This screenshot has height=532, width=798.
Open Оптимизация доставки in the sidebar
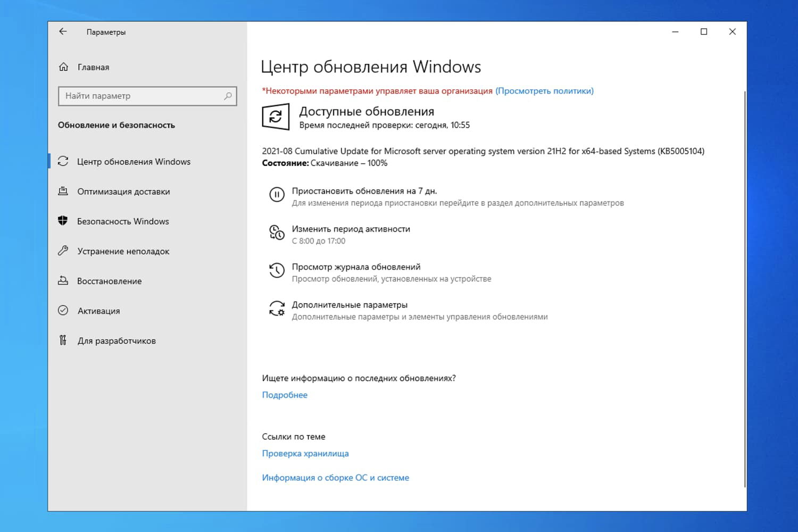coord(123,191)
